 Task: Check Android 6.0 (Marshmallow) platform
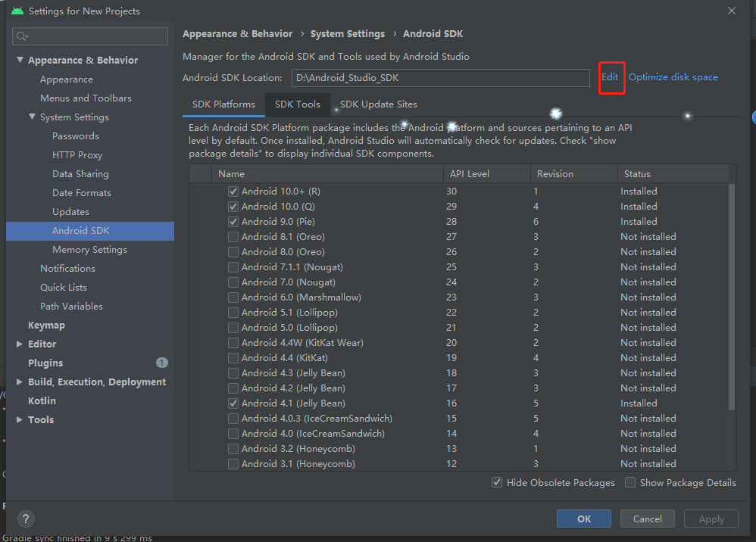tap(233, 297)
